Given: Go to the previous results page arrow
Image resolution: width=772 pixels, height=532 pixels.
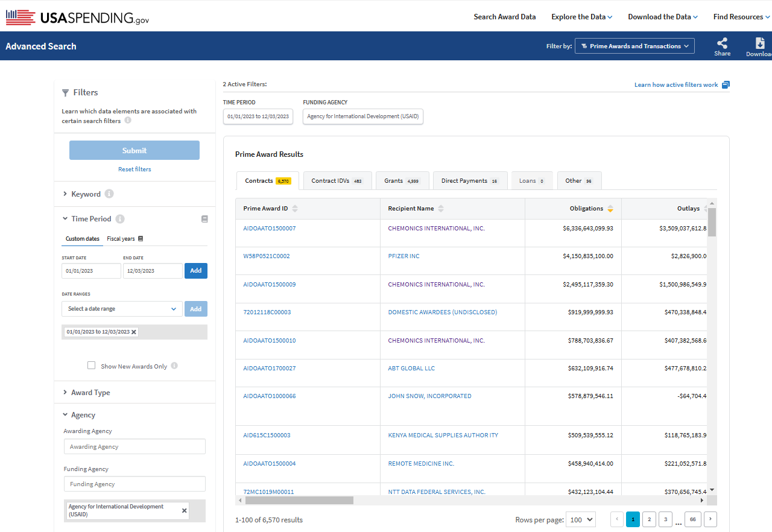Looking at the screenshot, I should point(617,519).
